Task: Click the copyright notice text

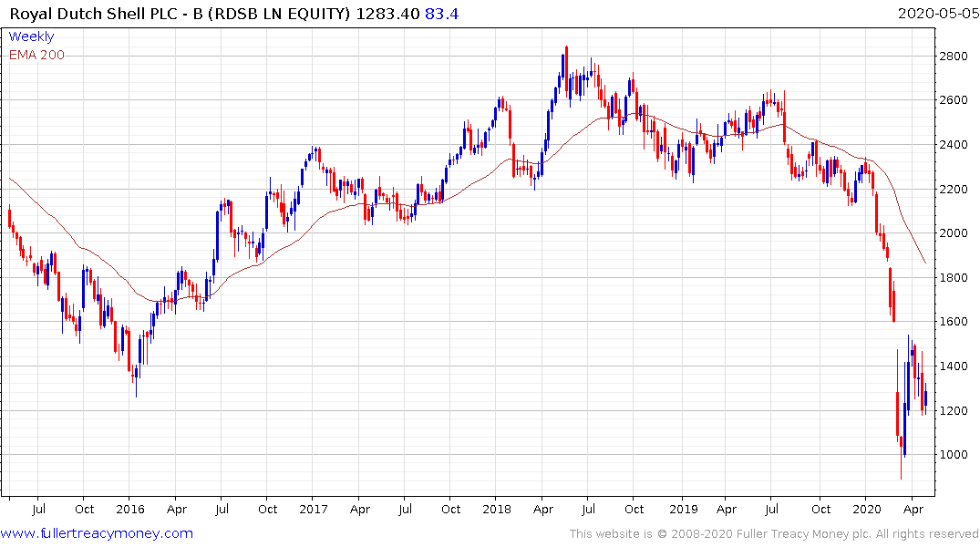Action: pyautogui.click(x=774, y=534)
